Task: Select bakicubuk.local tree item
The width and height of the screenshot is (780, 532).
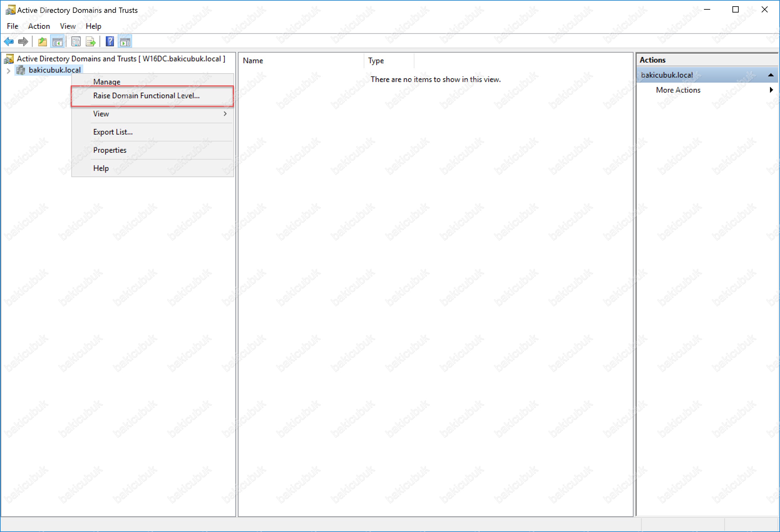Action: tap(55, 70)
